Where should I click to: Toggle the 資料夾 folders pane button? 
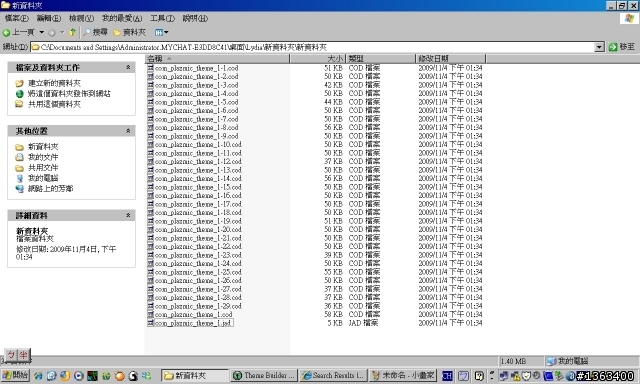(x=129, y=32)
